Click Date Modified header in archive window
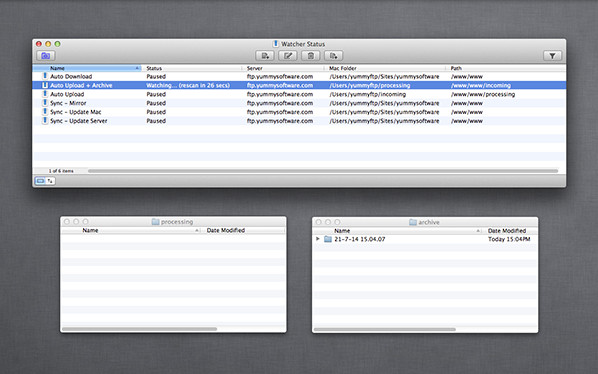This screenshot has height=374, width=598. 507,231
